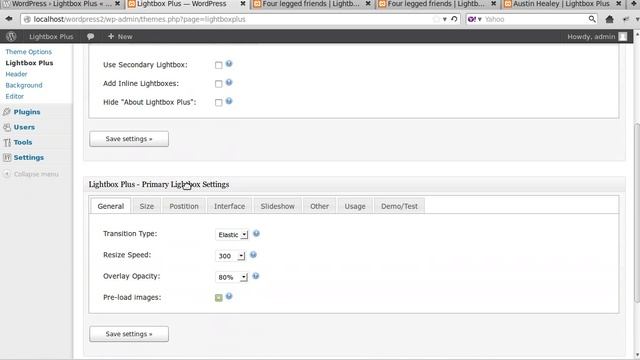Click the Plugins menu icon
640x360 pixels.
pyautogui.click(x=7, y=112)
